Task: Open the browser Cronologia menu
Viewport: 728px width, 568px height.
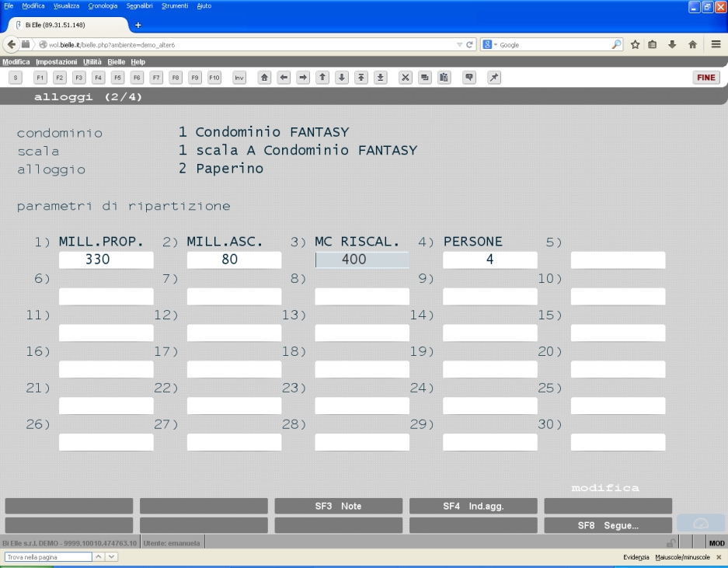Action: coord(103,6)
